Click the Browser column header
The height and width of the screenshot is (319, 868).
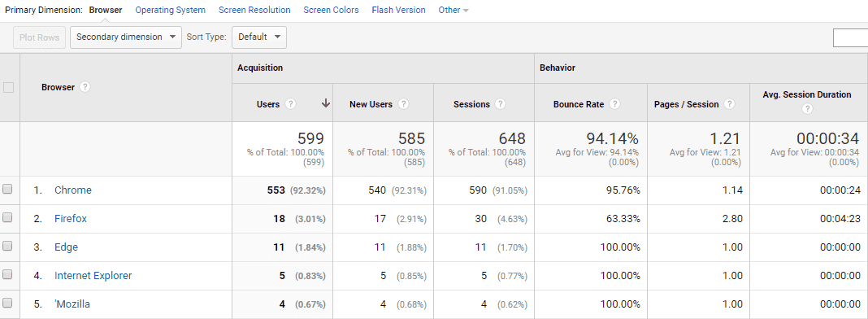[x=59, y=88]
